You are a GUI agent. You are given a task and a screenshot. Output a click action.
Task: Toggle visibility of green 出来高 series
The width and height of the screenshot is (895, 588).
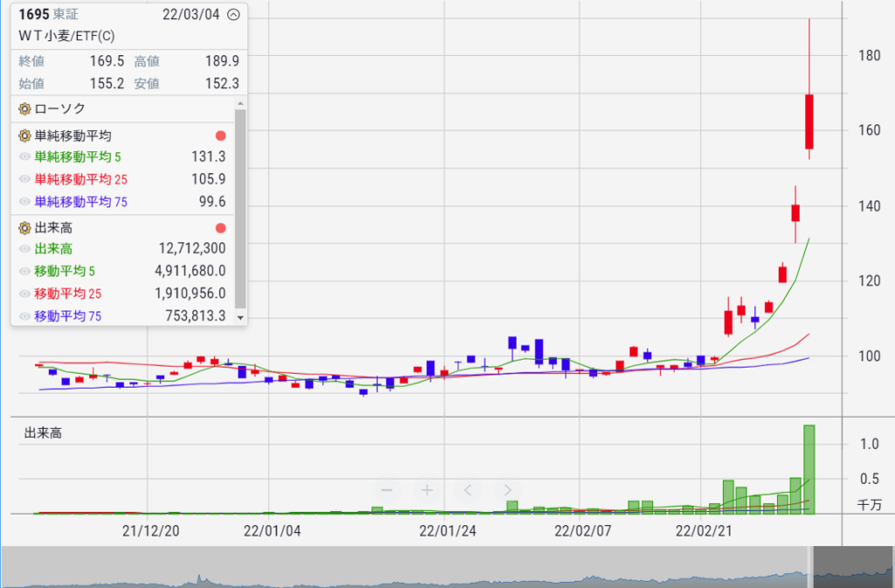click(x=24, y=249)
